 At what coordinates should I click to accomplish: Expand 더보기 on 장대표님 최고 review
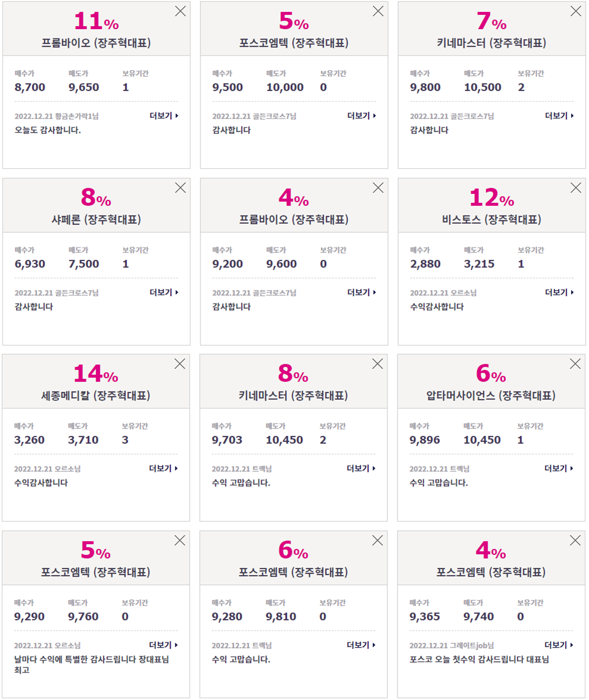(x=164, y=645)
